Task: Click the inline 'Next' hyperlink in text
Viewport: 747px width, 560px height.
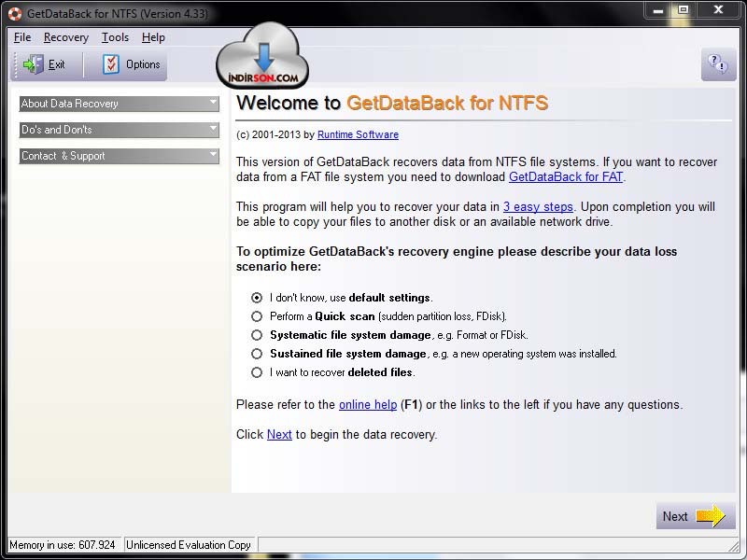Action: pyautogui.click(x=279, y=434)
